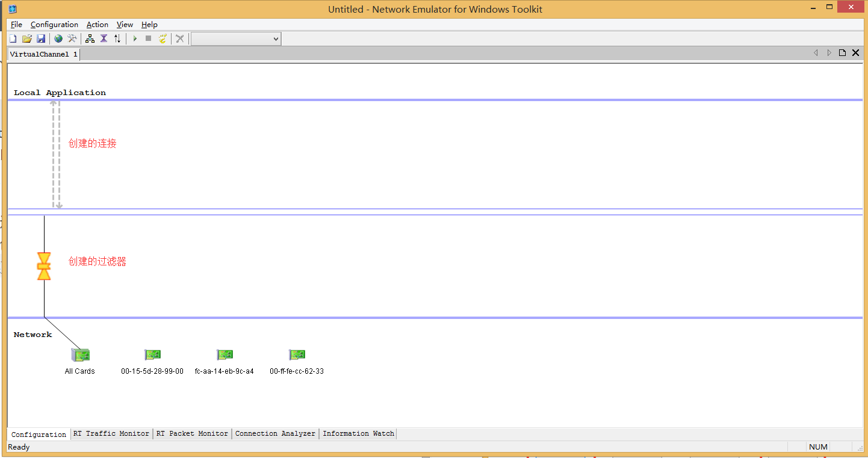Expand the toolbar combo box dropdown

point(276,39)
